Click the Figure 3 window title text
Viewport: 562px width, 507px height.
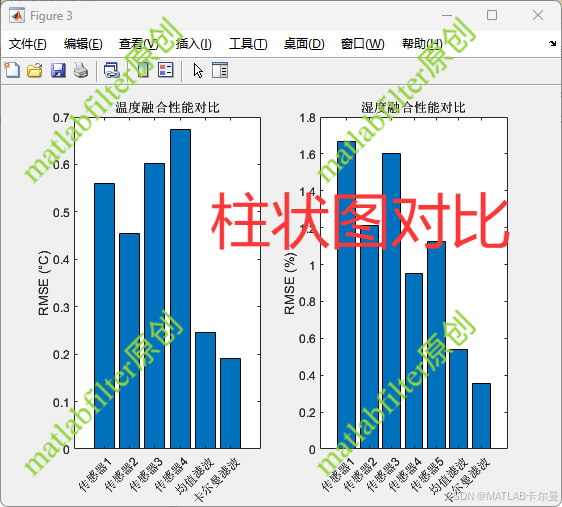point(51,16)
